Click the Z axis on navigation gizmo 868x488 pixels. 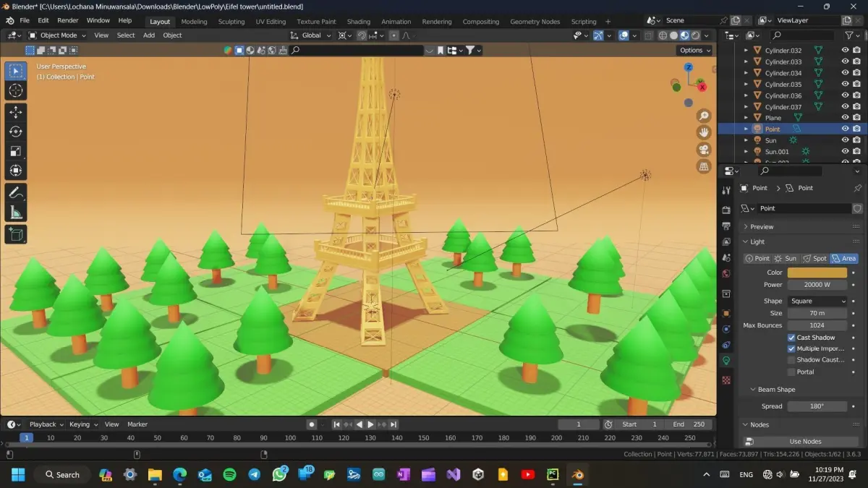(689, 67)
